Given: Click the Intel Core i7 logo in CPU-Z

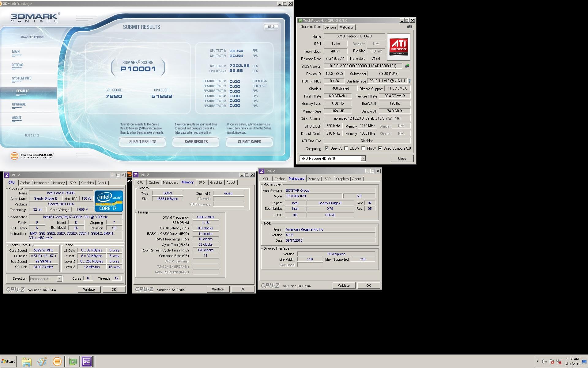Looking at the screenshot, I should (x=109, y=201).
